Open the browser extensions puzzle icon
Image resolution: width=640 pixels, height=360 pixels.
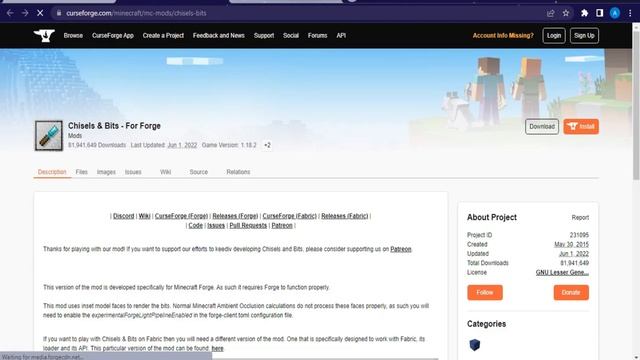click(584, 13)
